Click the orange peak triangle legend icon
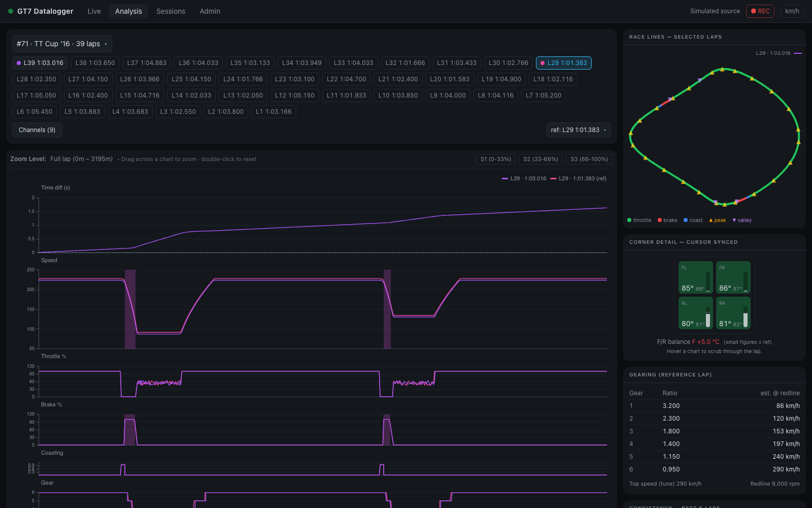 [x=711, y=220]
